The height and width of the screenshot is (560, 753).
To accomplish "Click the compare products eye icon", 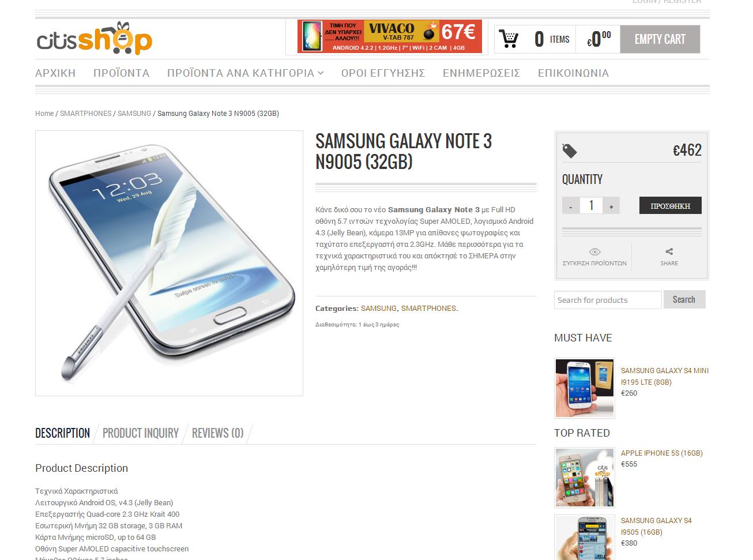I will pyautogui.click(x=594, y=251).
